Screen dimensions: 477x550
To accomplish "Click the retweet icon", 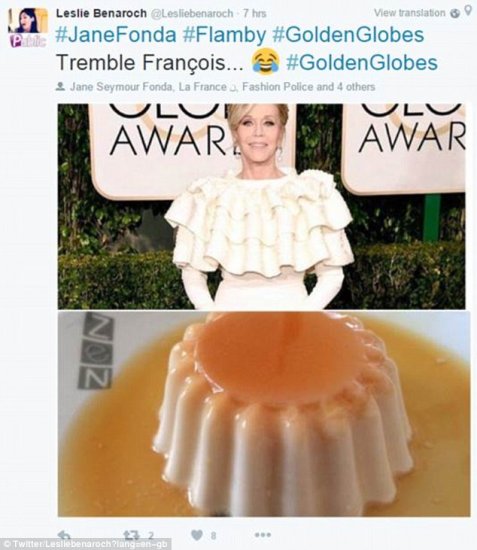I will [x=130, y=535].
